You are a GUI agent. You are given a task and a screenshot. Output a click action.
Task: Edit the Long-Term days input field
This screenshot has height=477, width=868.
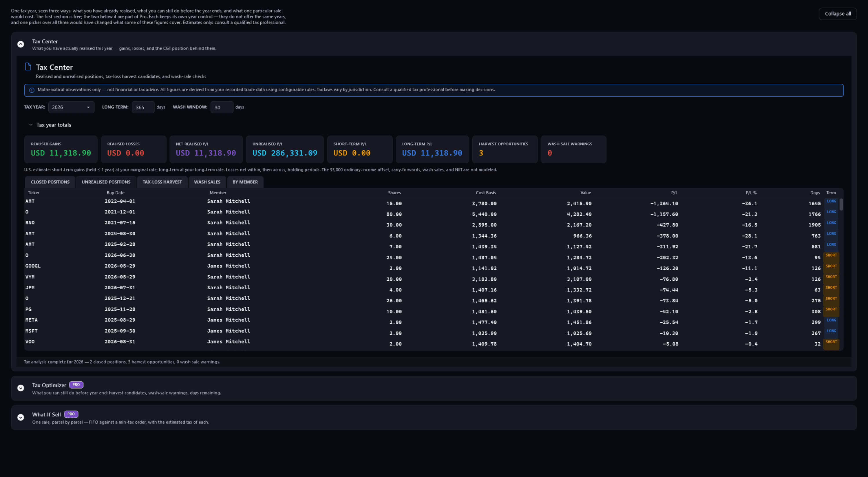click(143, 107)
